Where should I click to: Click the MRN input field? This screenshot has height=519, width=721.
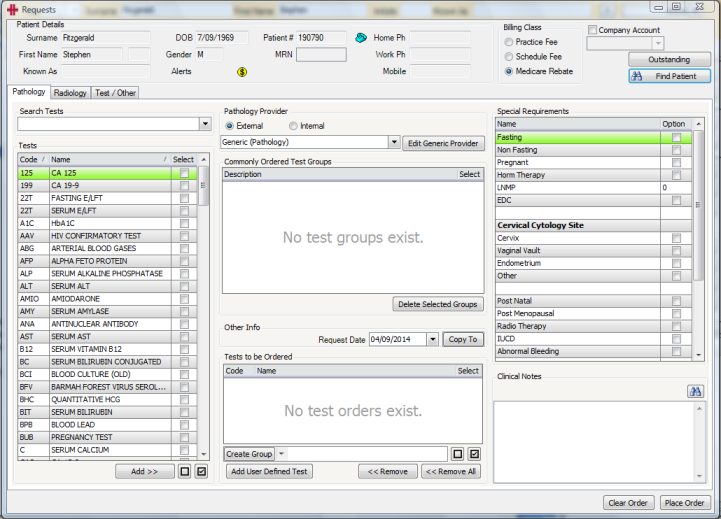click(x=321, y=55)
